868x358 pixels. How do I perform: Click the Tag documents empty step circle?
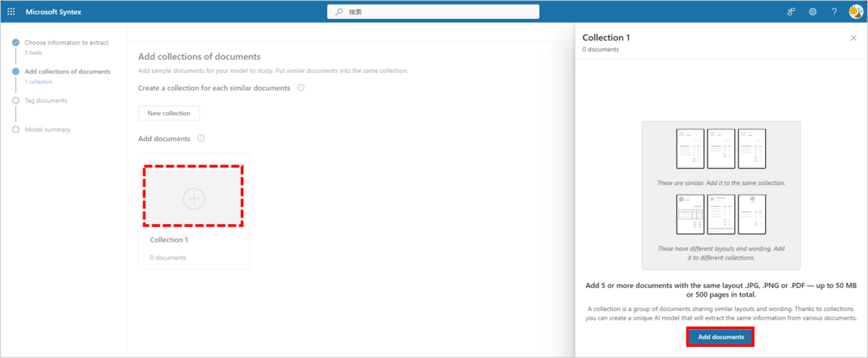click(x=16, y=101)
